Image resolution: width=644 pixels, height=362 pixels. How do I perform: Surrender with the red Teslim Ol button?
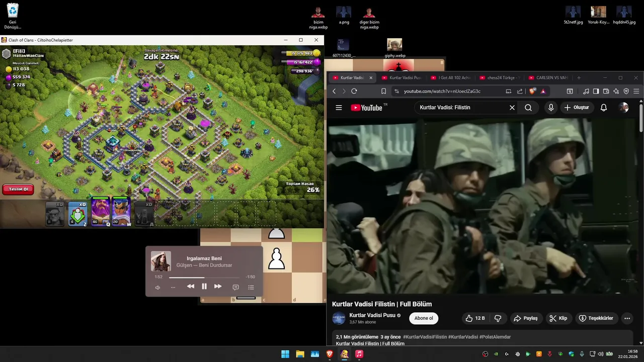(18, 190)
